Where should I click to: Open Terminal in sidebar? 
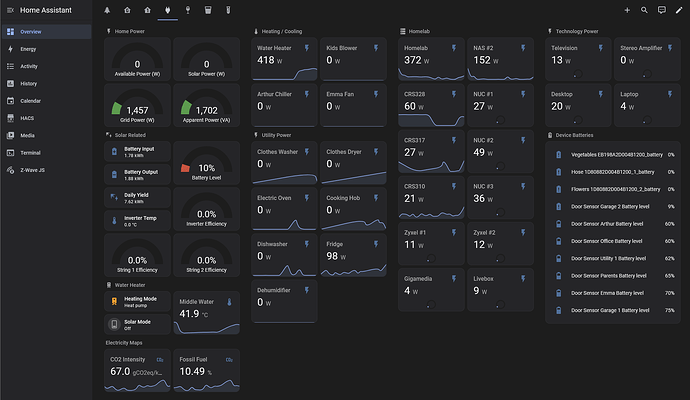coord(47,153)
